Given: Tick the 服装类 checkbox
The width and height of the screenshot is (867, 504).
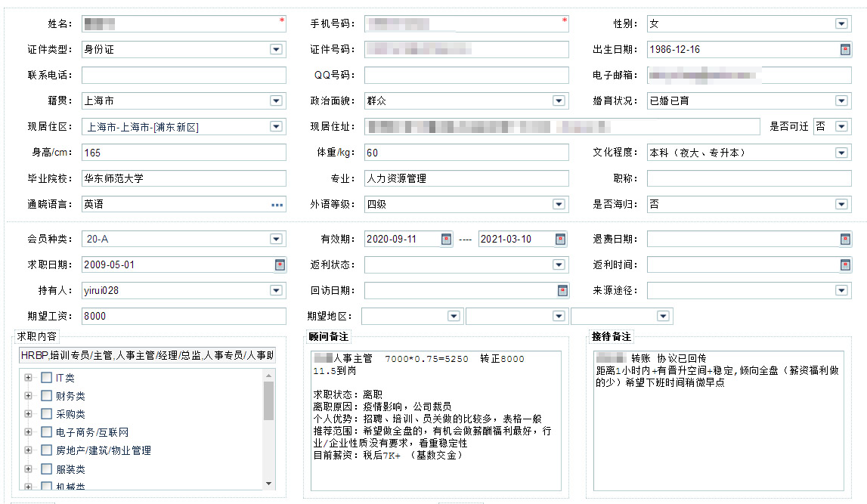Looking at the screenshot, I should click(x=46, y=469).
